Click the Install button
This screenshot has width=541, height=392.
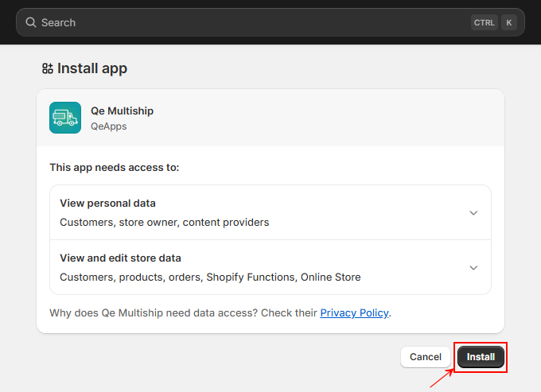[481, 357]
